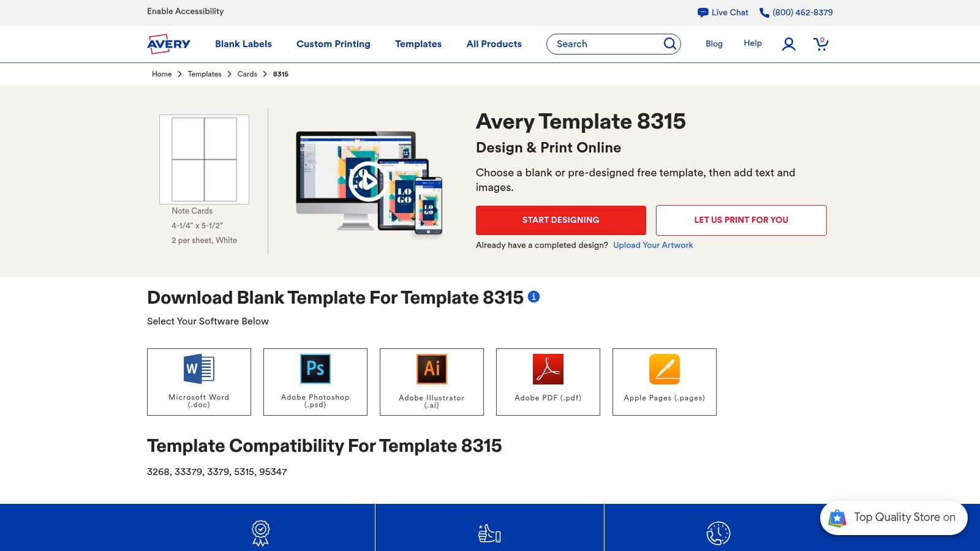This screenshot has height=551, width=980.
Task: Open the Blank Labels menu
Action: [243, 44]
